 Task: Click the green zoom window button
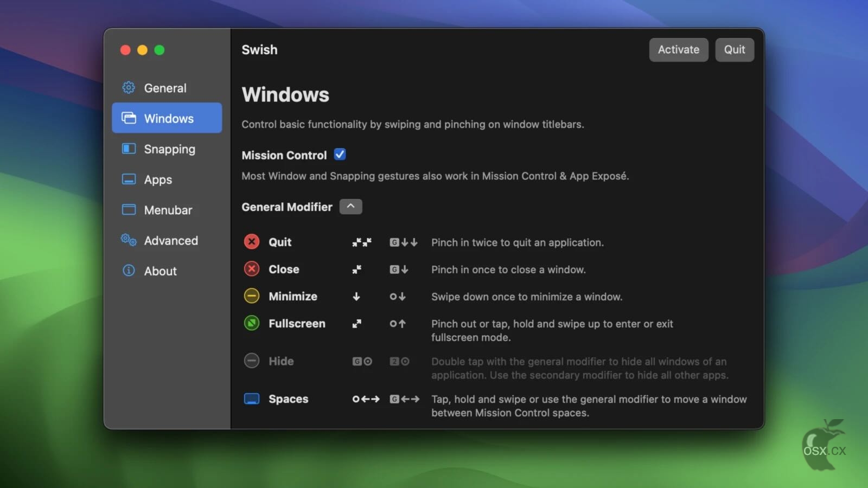(x=159, y=50)
